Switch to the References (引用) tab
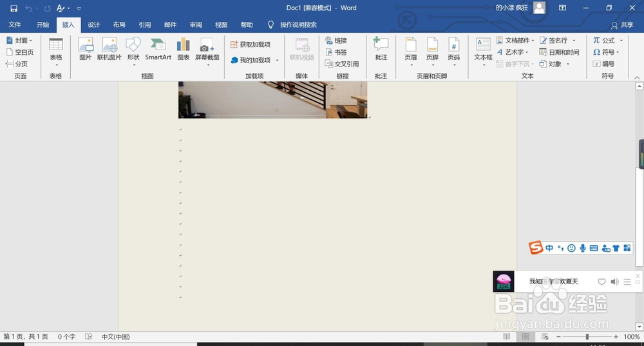The image size is (644, 346). [x=144, y=24]
